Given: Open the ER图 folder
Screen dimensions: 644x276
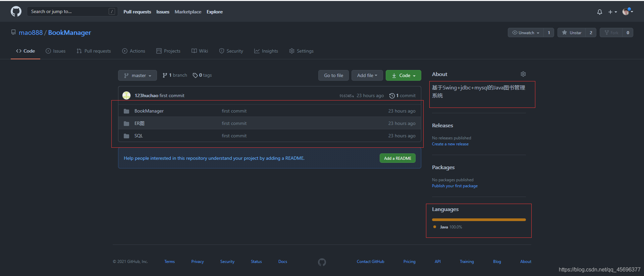Looking at the screenshot, I should click(140, 123).
